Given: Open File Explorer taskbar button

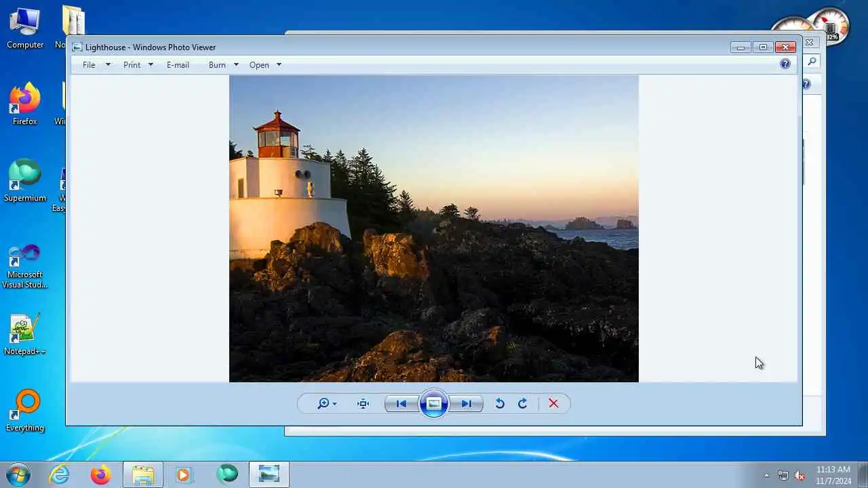Looking at the screenshot, I should pos(143,474).
